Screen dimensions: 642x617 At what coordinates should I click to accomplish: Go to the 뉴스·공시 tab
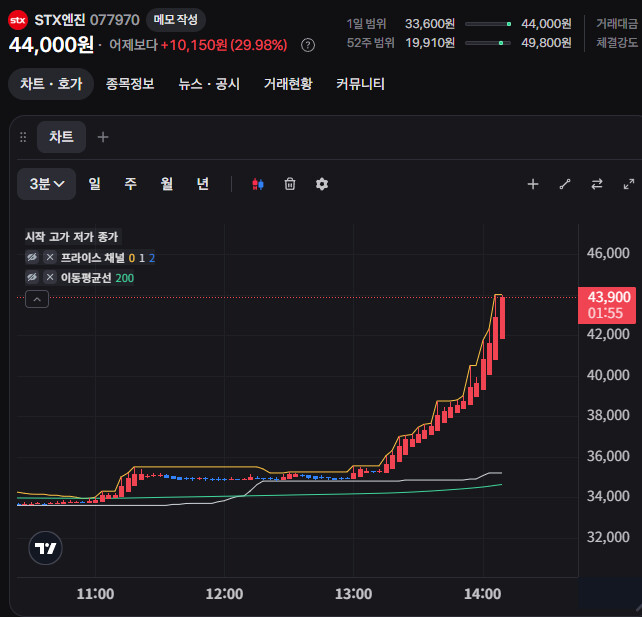click(x=209, y=84)
